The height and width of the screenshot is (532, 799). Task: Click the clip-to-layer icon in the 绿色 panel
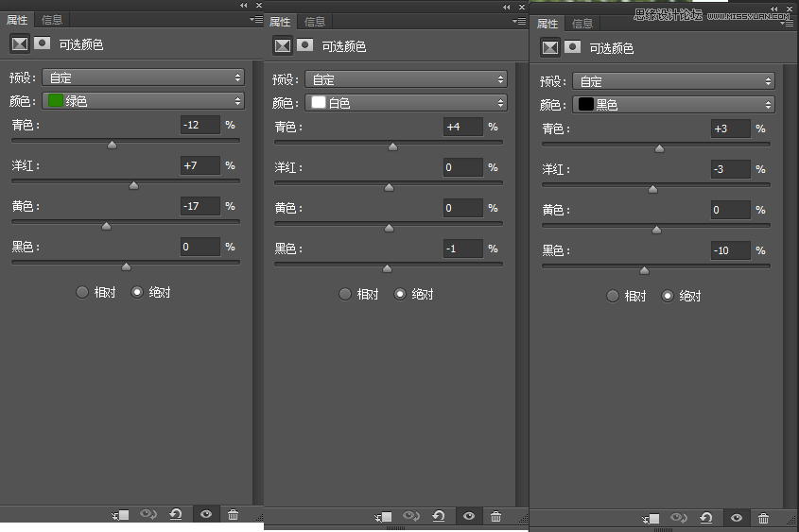[120, 515]
